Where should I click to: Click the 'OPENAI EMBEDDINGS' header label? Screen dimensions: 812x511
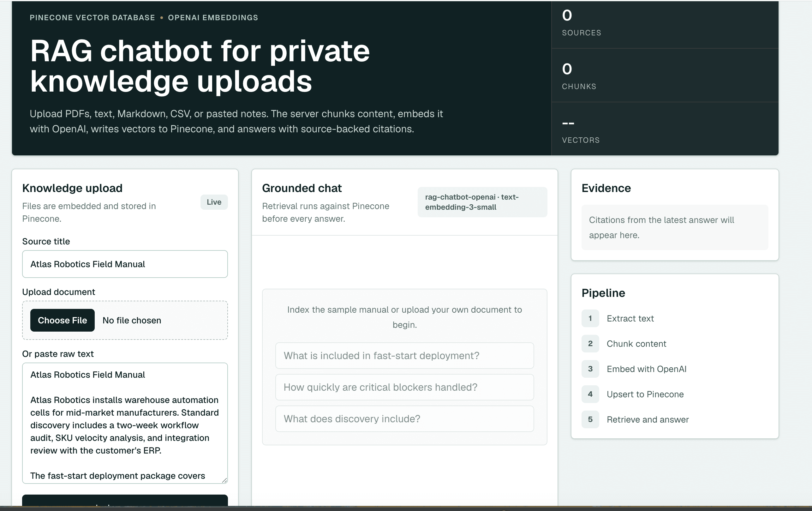click(213, 18)
